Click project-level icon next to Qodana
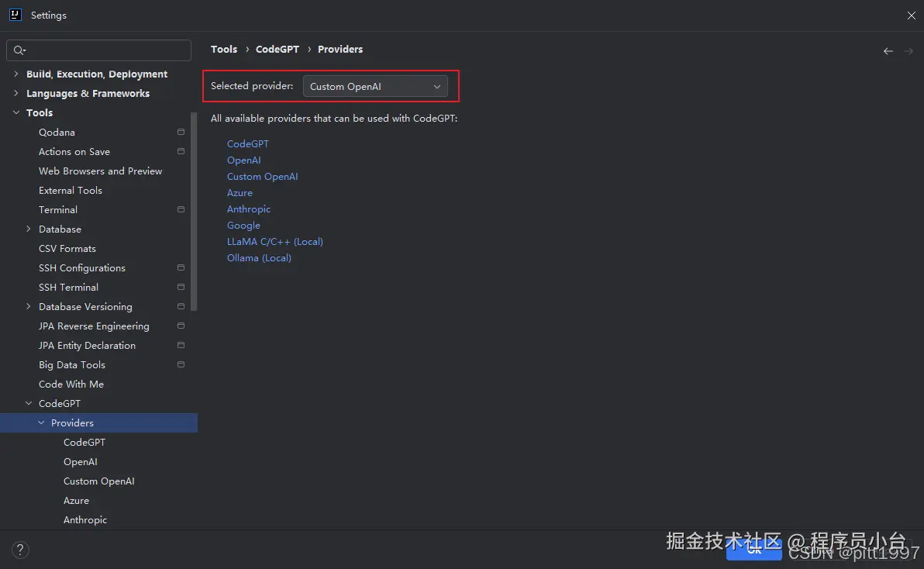This screenshot has width=924, height=569. click(x=181, y=132)
